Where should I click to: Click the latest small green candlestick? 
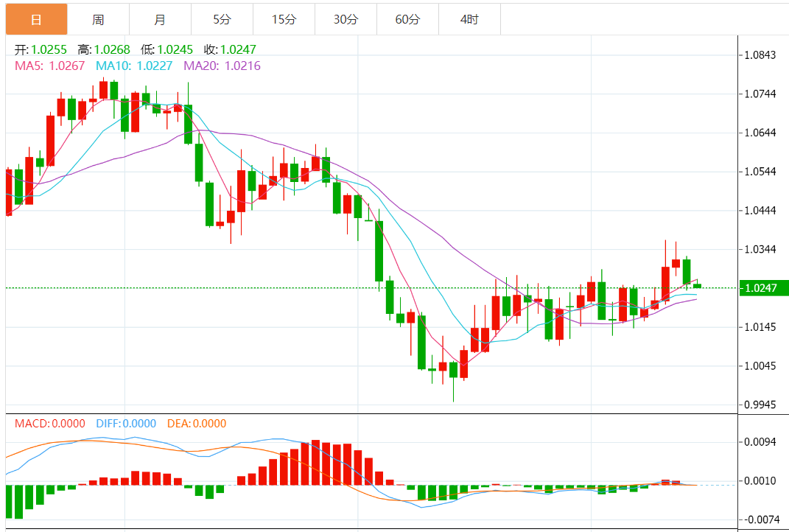(697, 285)
